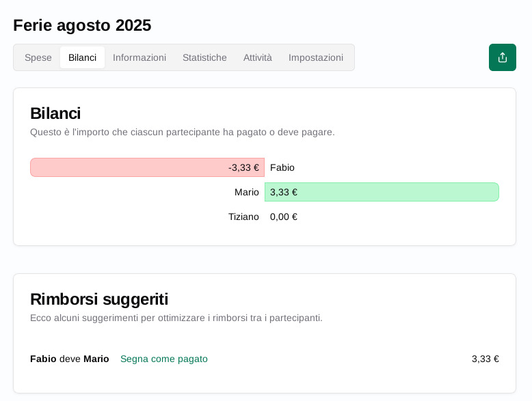532x401 pixels.
Task: Switch to the Informazioni tab
Action: 139,57
